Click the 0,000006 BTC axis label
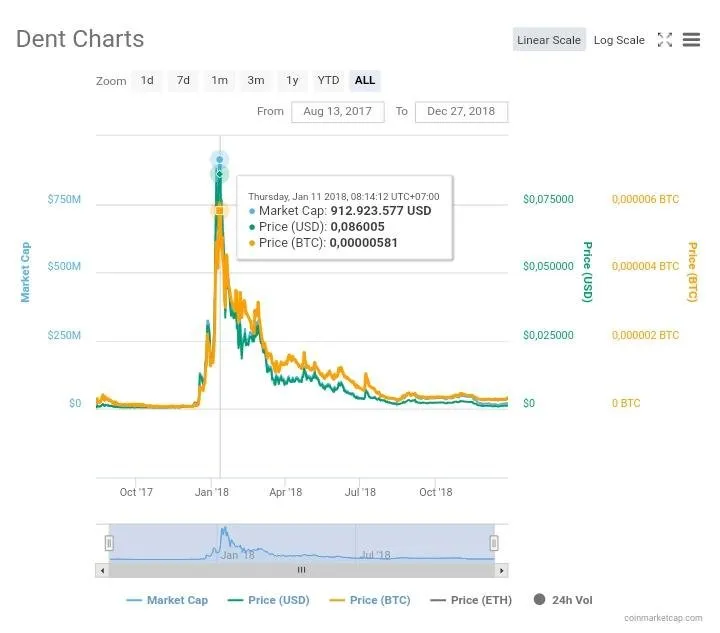This screenshot has height=633, width=720. (645, 199)
